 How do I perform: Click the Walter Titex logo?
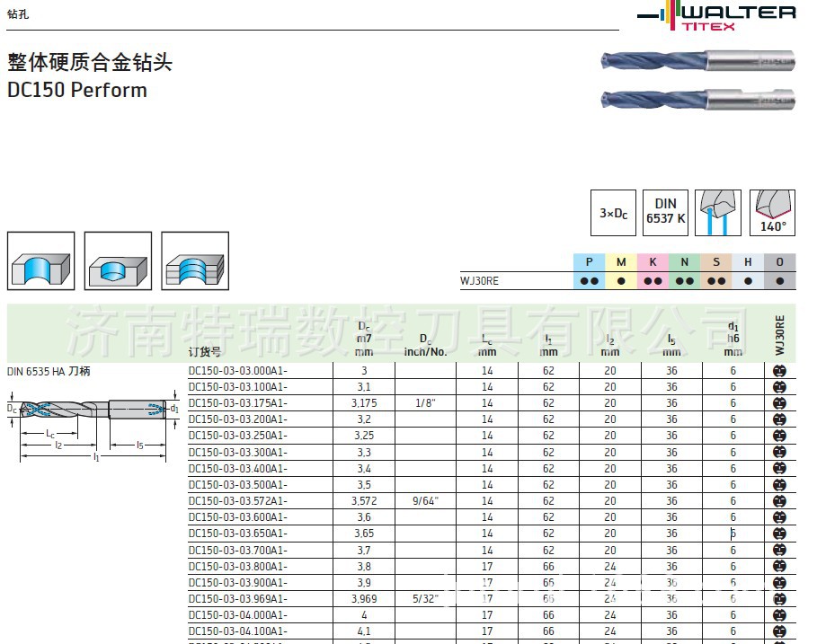click(716, 16)
